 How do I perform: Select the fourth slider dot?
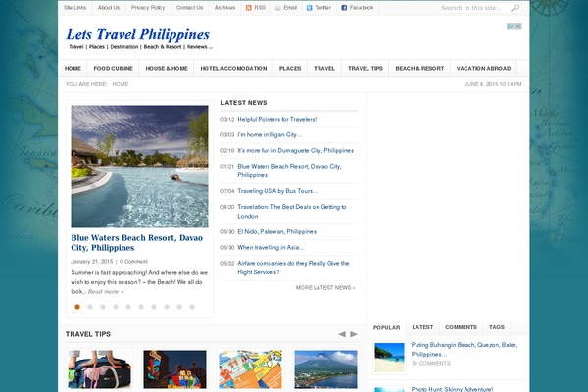point(116,307)
